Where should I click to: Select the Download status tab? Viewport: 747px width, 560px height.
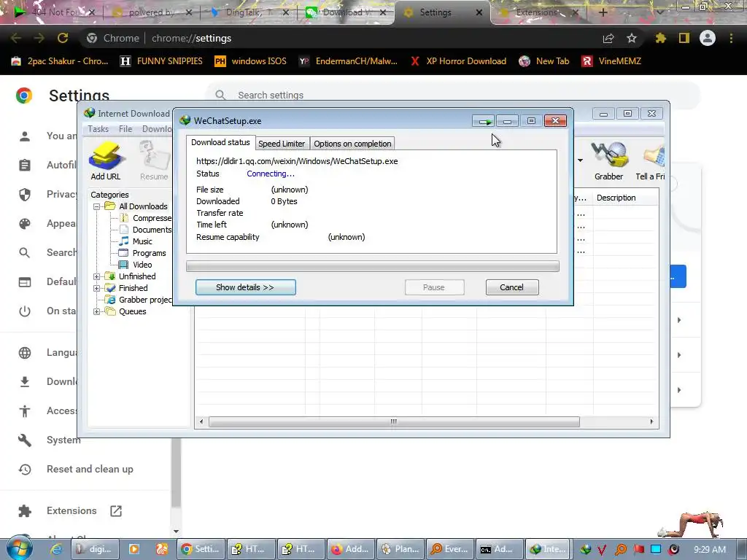220,142
